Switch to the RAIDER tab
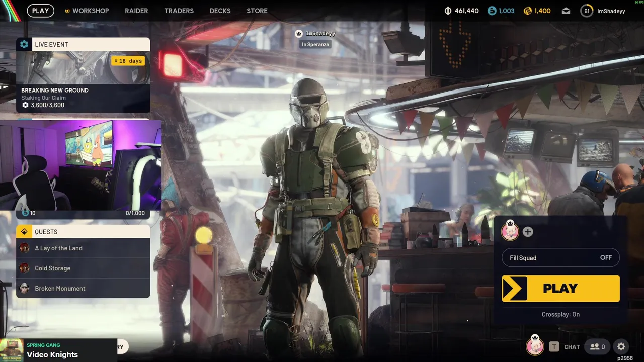 136,11
